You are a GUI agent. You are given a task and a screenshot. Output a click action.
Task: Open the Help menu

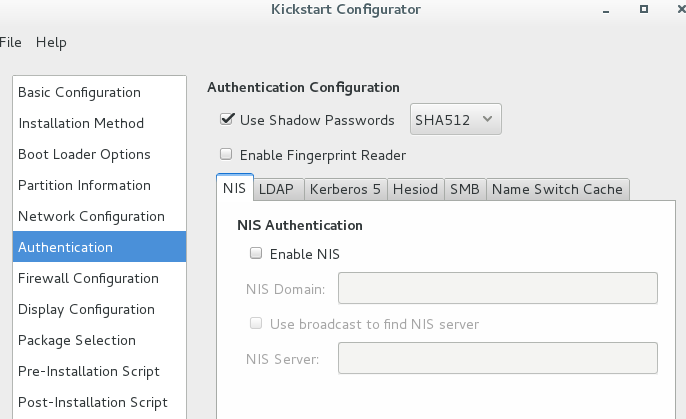pyautogui.click(x=51, y=42)
